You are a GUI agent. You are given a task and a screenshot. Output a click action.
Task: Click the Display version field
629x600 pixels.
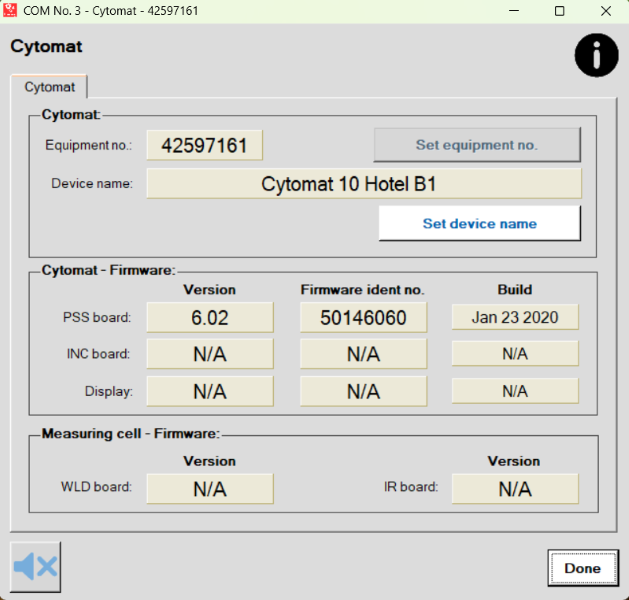tap(210, 391)
